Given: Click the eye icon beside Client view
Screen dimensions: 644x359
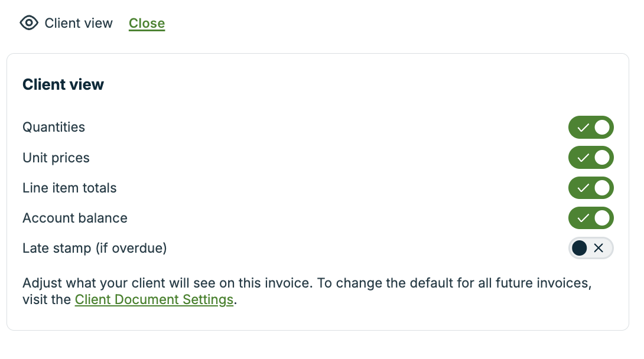Looking at the screenshot, I should 28,23.
